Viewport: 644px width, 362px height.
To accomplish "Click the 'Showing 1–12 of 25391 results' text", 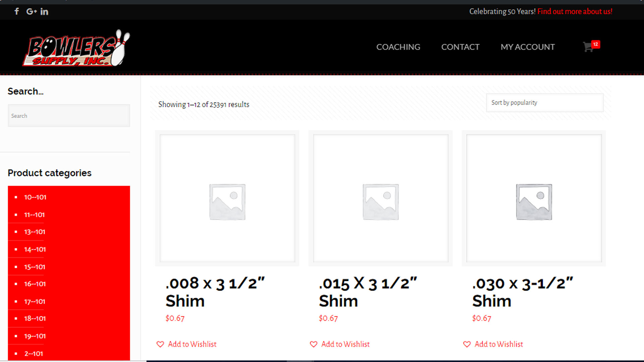I will coord(204,105).
